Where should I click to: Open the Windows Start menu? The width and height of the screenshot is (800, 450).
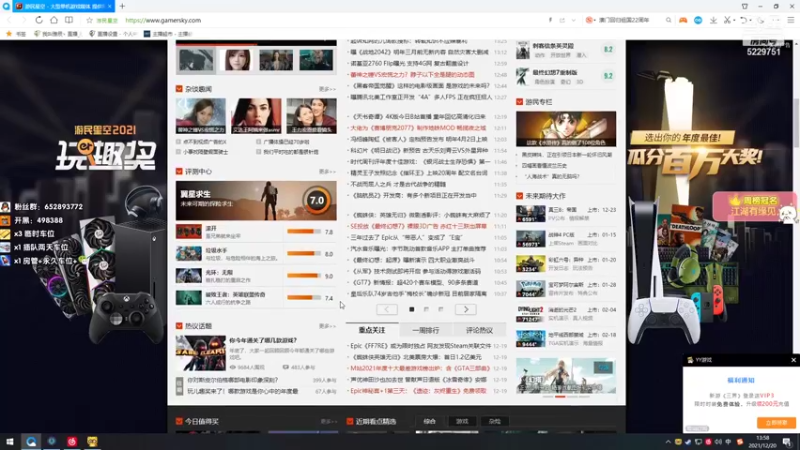pos(10,441)
